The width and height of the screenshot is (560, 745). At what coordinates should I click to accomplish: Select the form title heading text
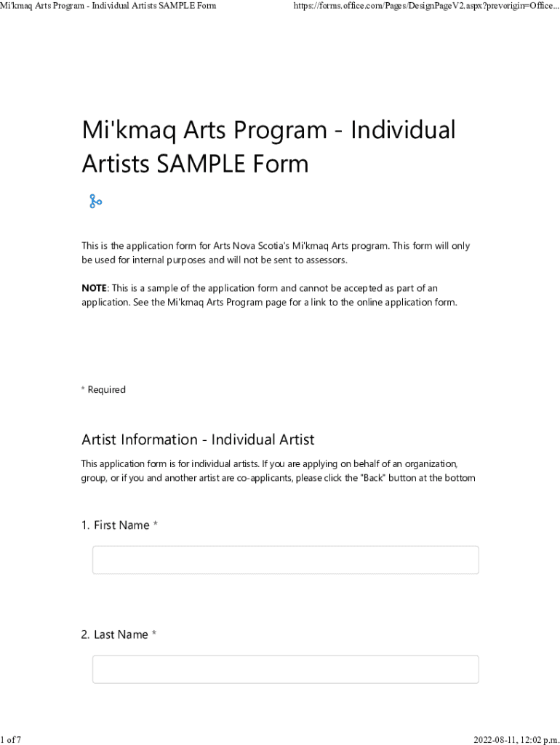268,147
